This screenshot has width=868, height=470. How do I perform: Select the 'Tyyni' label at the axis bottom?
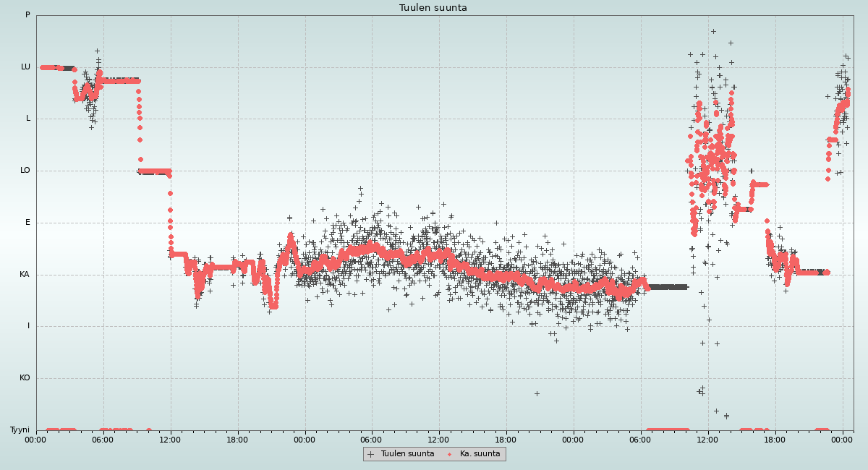[20, 430]
